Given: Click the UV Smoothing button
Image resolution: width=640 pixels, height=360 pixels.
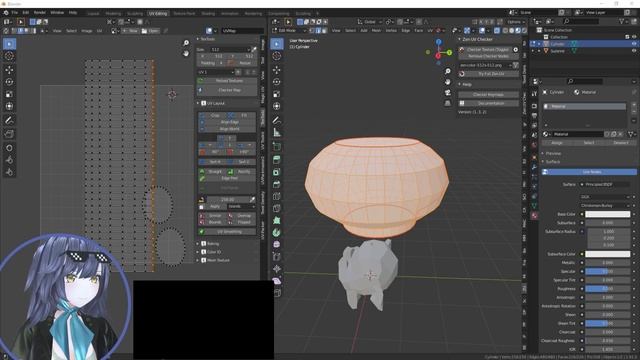Looking at the screenshot, I should coord(227,232).
